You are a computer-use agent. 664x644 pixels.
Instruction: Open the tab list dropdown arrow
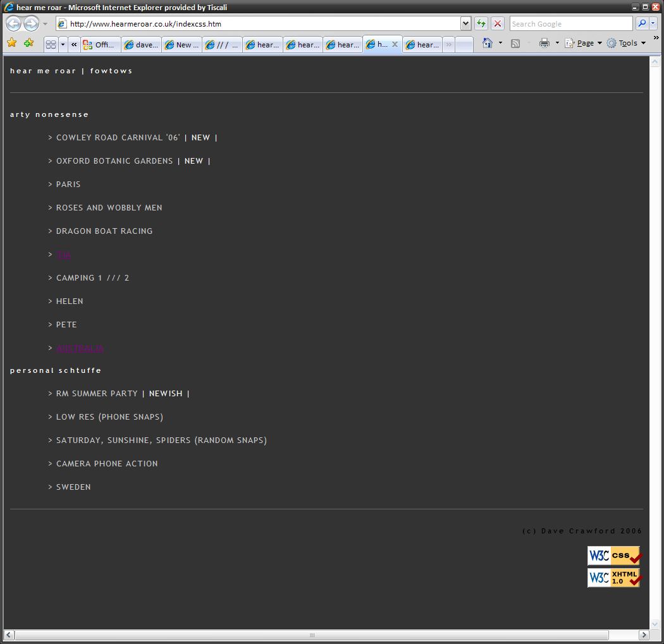point(63,44)
